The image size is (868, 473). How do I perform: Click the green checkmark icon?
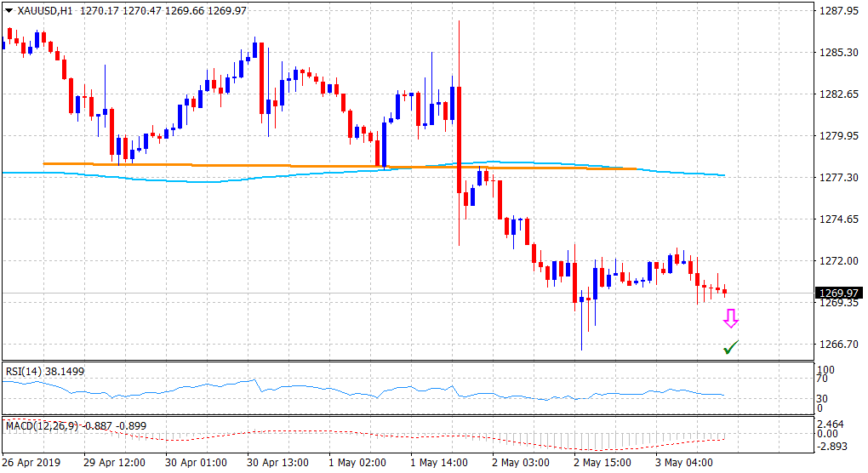(x=730, y=346)
